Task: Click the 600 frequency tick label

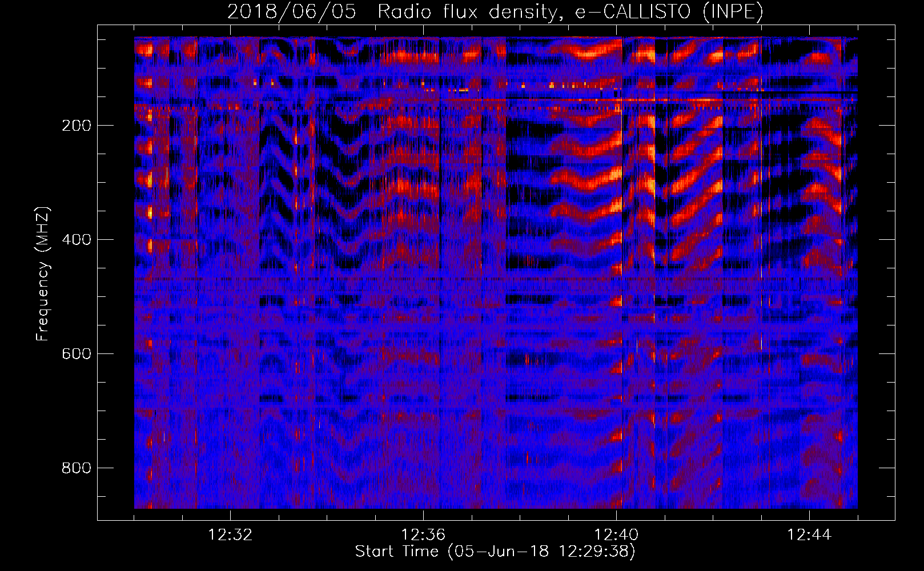Action: point(77,354)
